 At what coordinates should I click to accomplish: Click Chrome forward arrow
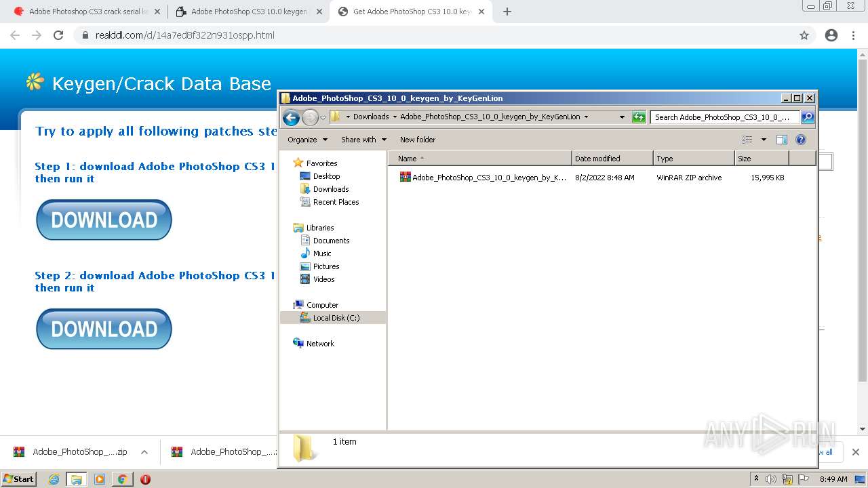pos(37,35)
